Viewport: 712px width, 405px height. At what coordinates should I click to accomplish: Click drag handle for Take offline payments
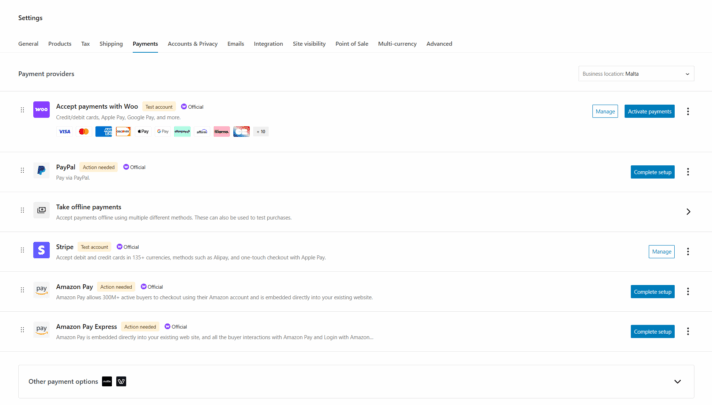pos(22,210)
